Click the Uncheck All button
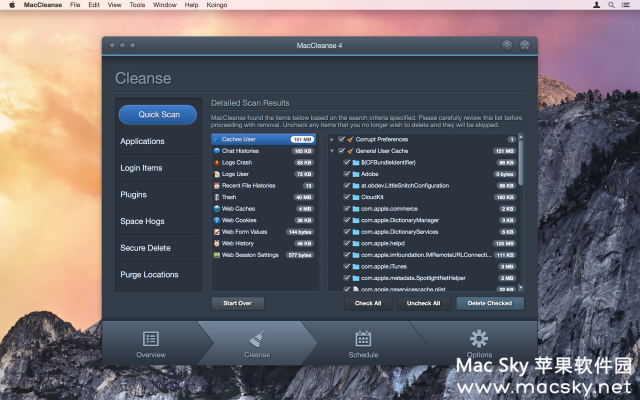 [423, 303]
